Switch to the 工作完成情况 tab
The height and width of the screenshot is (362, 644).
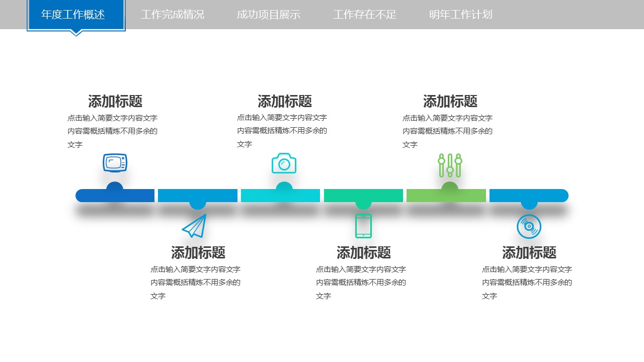coord(173,15)
